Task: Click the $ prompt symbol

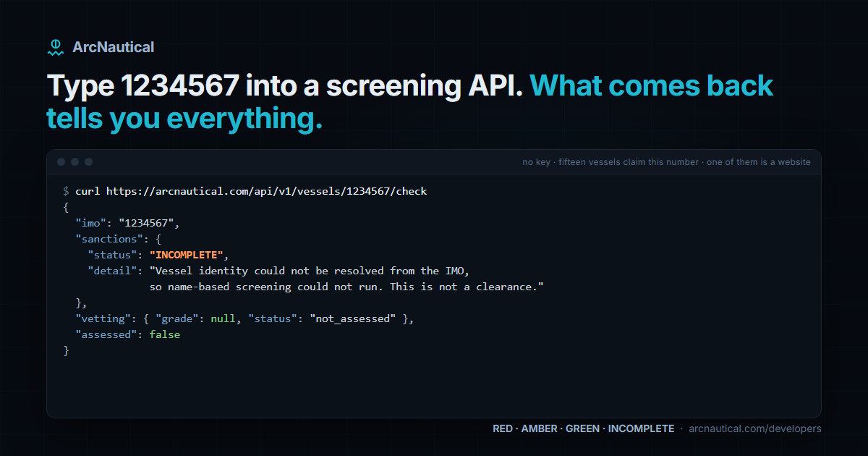Action: click(x=66, y=191)
